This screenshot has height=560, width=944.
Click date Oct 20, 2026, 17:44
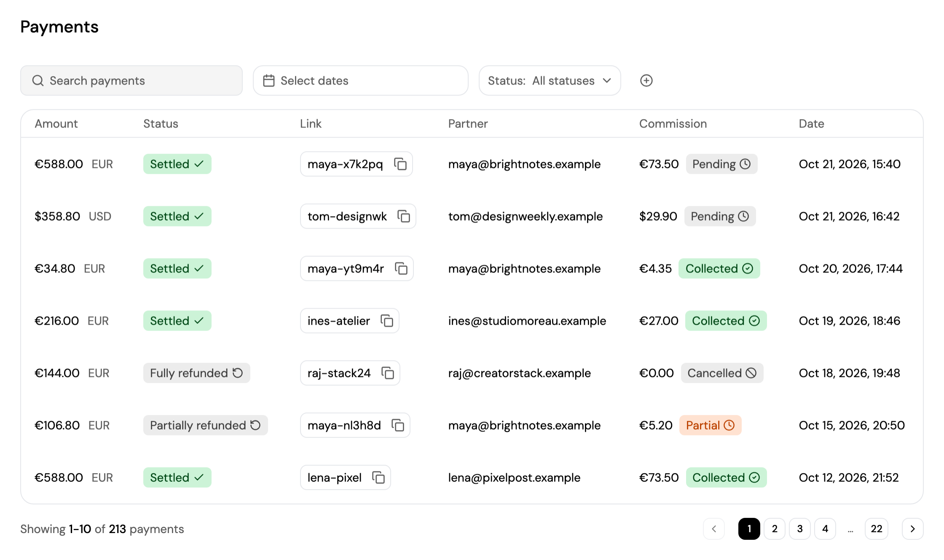tap(850, 268)
